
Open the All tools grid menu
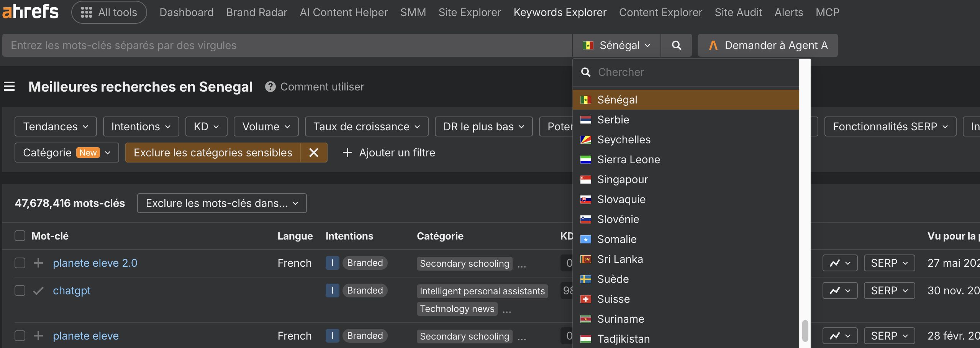point(109,12)
